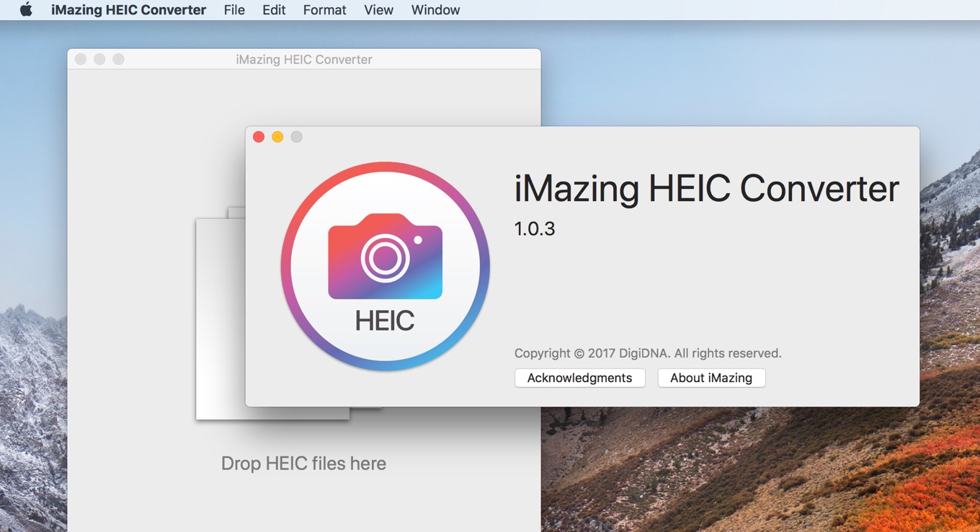Open the Apple menu
Image resolution: width=980 pixels, height=532 pixels.
[26, 10]
